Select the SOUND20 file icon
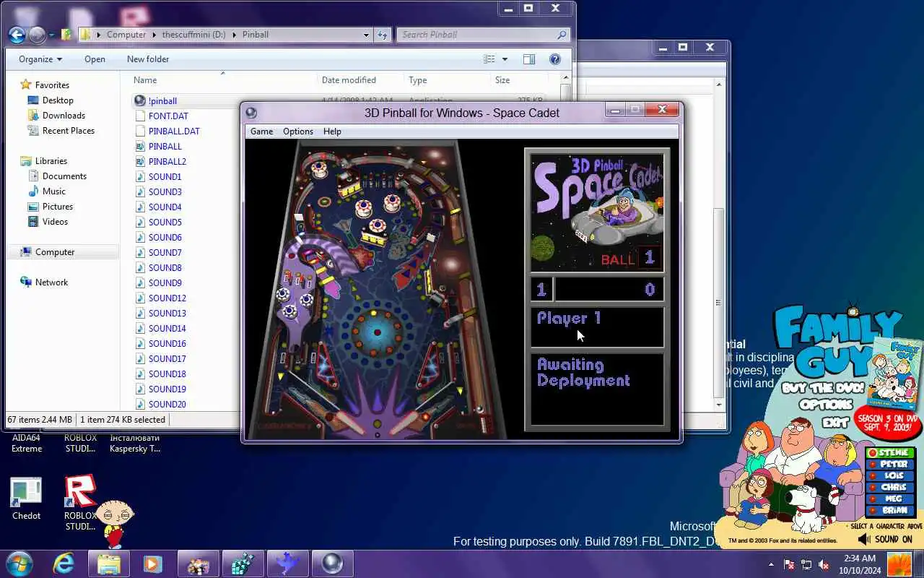 (x=141, y=404)
